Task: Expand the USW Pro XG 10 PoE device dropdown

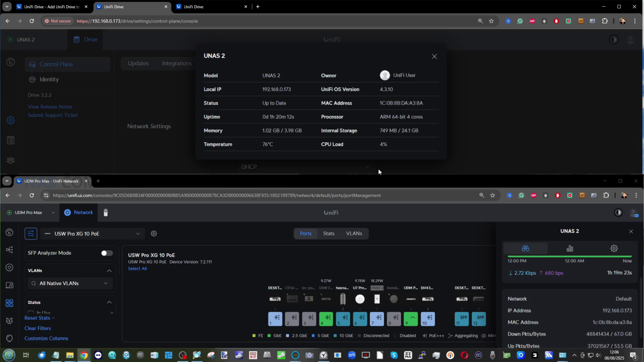Action: point(93,233)
